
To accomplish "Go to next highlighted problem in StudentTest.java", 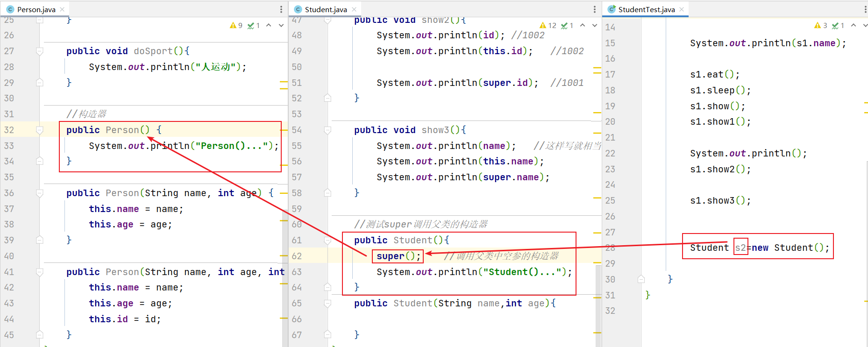I will pos(865,25).
